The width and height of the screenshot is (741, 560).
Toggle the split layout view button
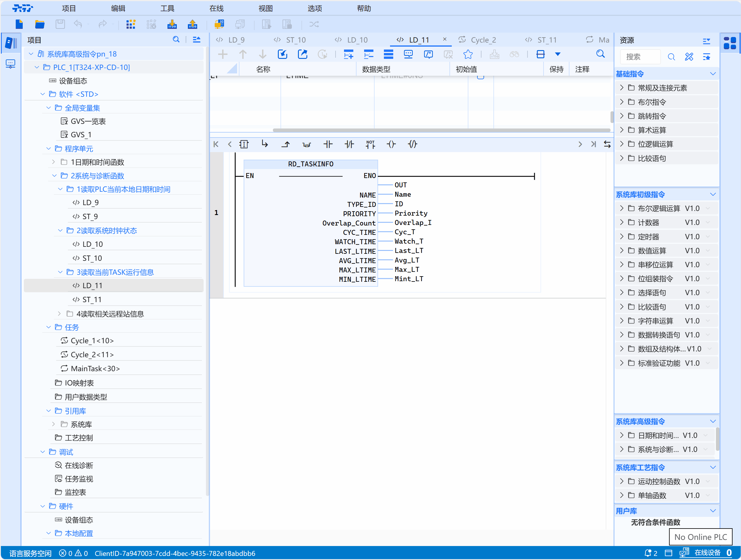point(540,54)
